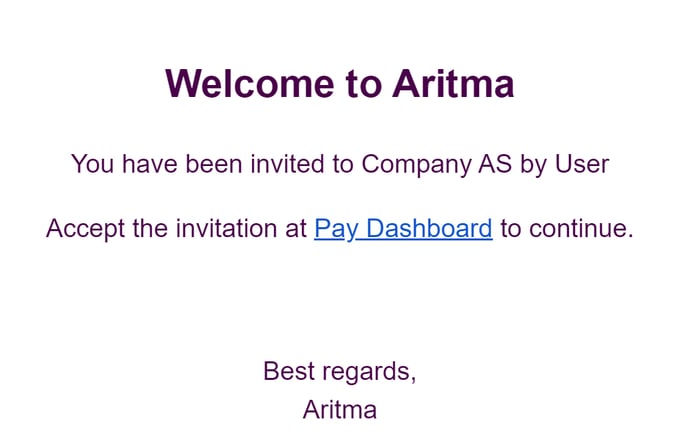The width and height of the screenshot is (688, 443).
Task: Click the 'You have been' text
Action: tap(157, 164)
